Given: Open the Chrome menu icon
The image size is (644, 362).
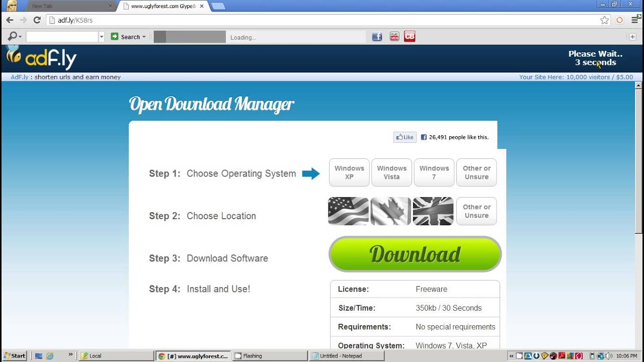Looking at the screenshot, I should (635, 20).
